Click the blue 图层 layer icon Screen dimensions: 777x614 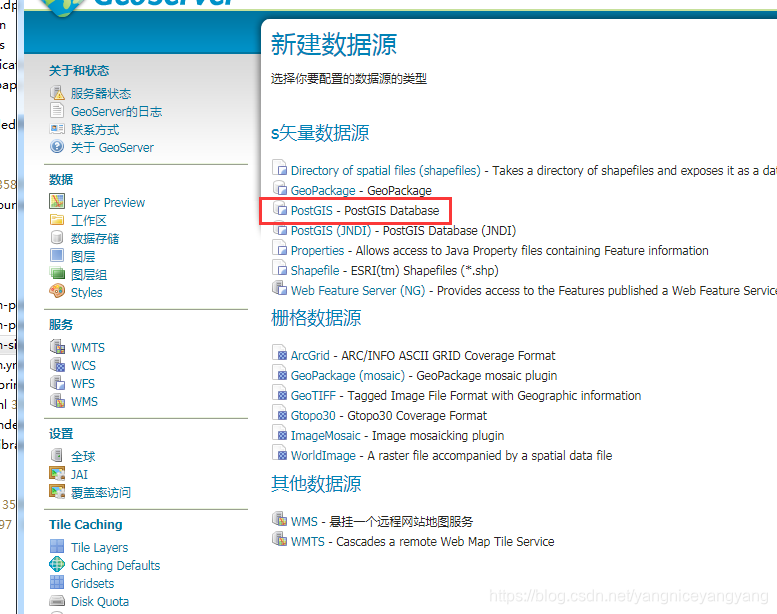57,255
